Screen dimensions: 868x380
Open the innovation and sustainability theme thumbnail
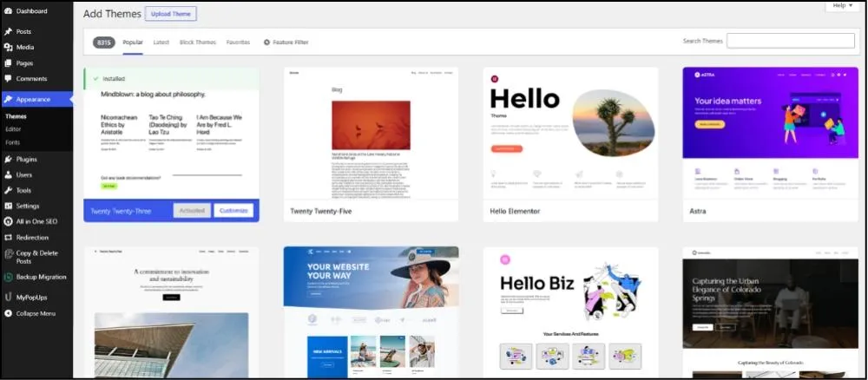[172, 312]
